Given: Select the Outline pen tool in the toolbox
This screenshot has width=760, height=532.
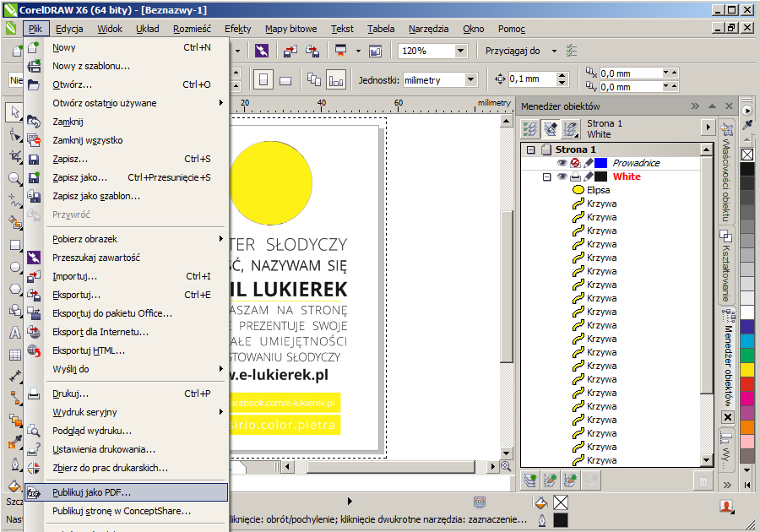Looking at the screenshot, I should point(15,464).
